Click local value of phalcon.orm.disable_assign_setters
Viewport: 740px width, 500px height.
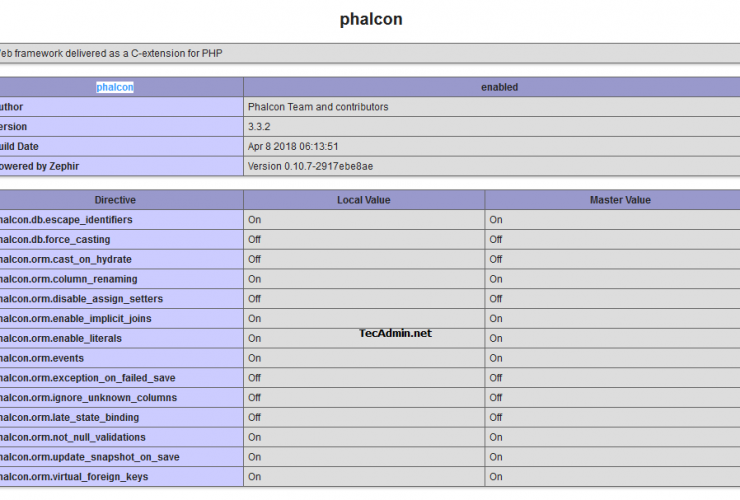point(255,299)
